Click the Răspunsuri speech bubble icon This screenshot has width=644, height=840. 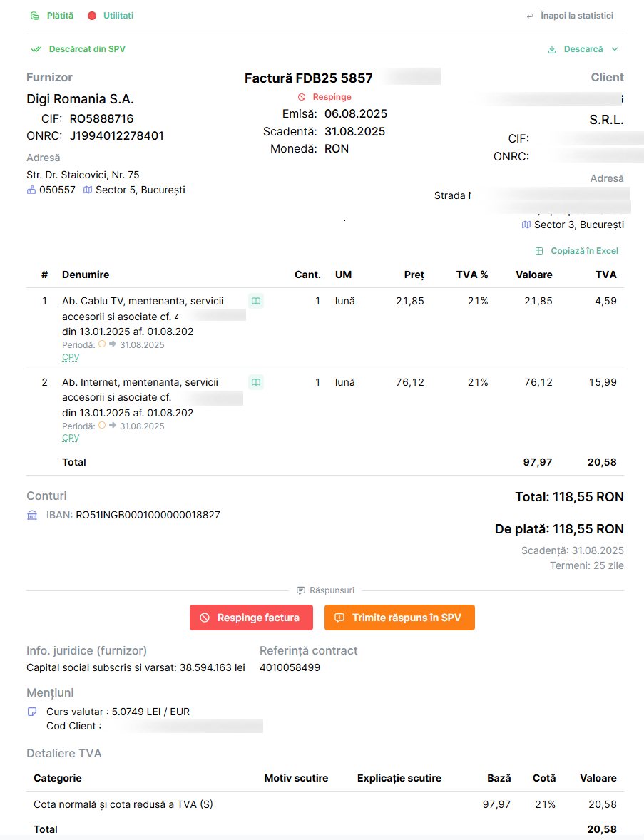click(x=300, y=590)
